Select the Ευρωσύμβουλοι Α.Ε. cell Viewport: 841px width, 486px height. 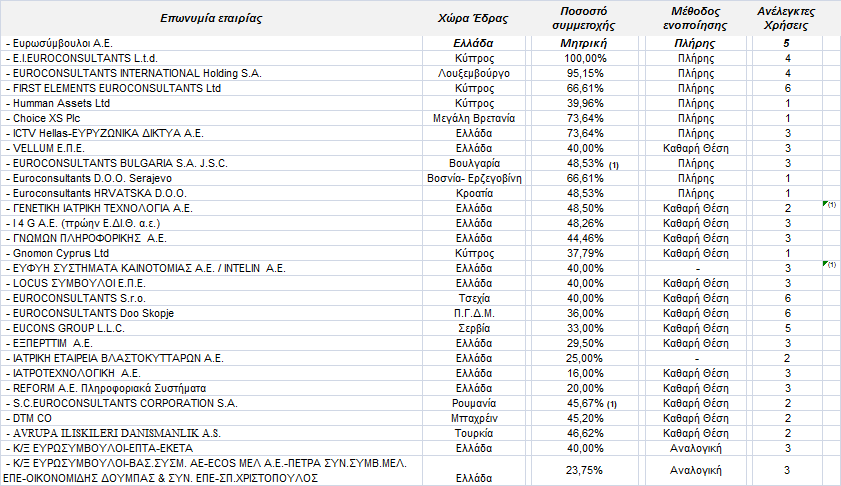211,43
